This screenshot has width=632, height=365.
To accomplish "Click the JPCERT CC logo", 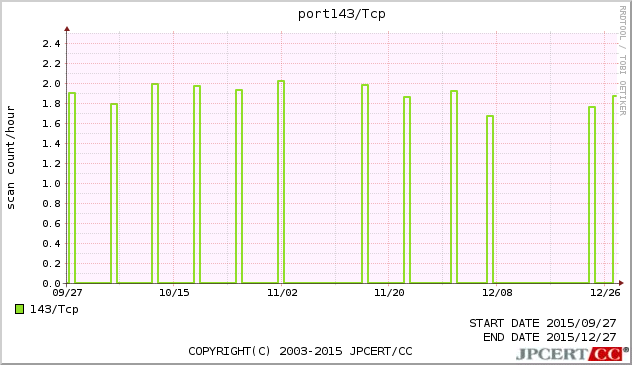I will (x=572, y=354).
